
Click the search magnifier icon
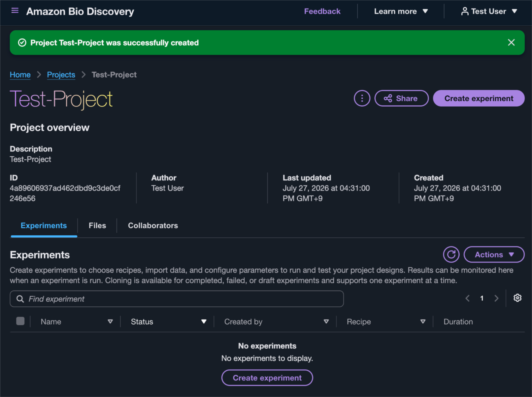click(20, 299)
